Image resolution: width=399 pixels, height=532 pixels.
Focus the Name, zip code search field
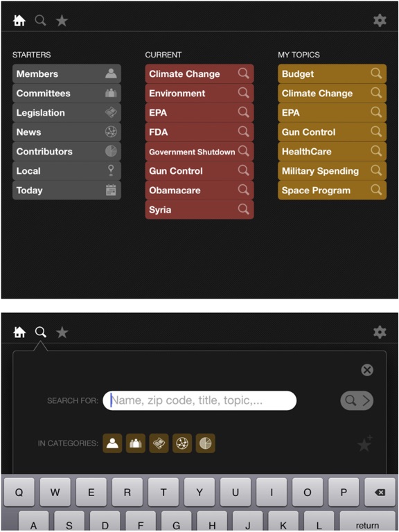click(199, 400)
